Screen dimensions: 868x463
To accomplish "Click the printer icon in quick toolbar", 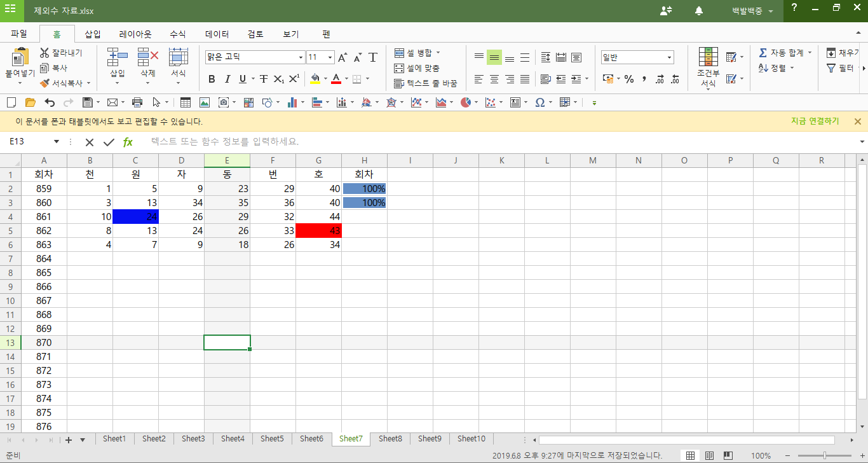I will pyautogui.click(x=137, y=102).
